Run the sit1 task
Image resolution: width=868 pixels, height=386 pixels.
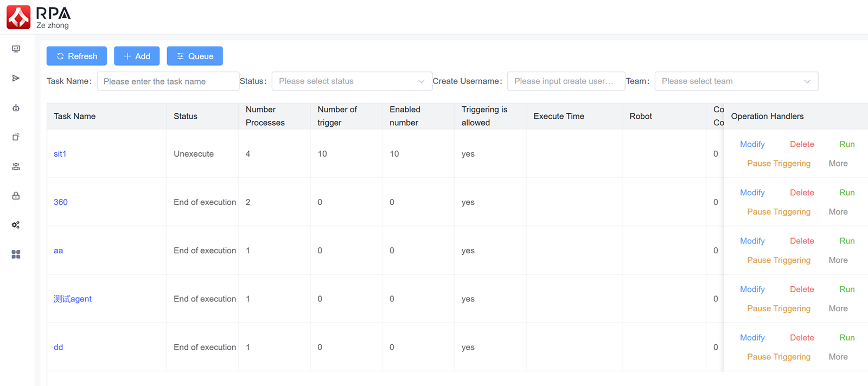pyautogui.click(x=847, y=144)
